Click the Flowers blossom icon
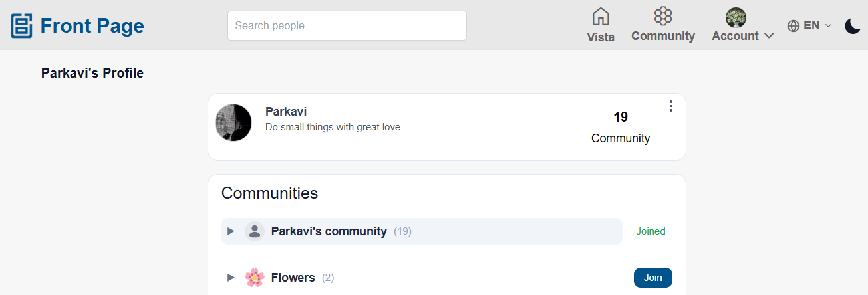This screenshot has height=295, width=868. 254,278
